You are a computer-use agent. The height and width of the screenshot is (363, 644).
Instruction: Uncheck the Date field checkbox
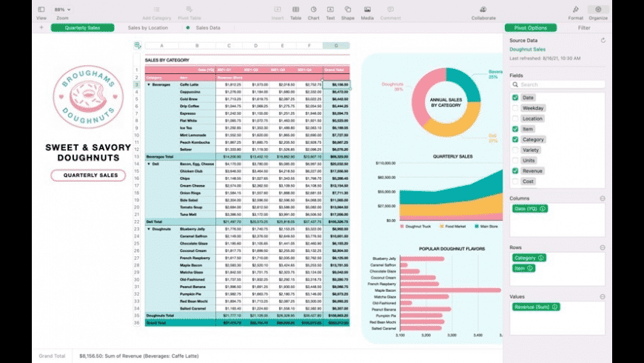pos(515,98)
